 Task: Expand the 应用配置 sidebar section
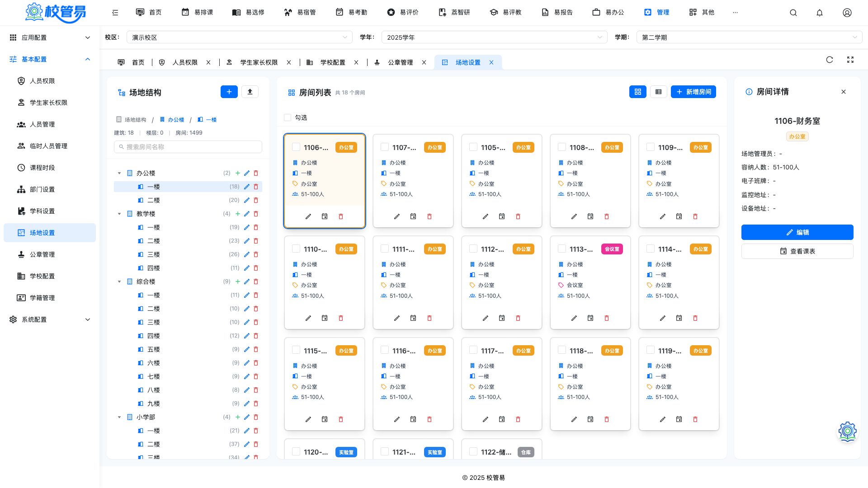pyautogui.click(x=50, y=38)
